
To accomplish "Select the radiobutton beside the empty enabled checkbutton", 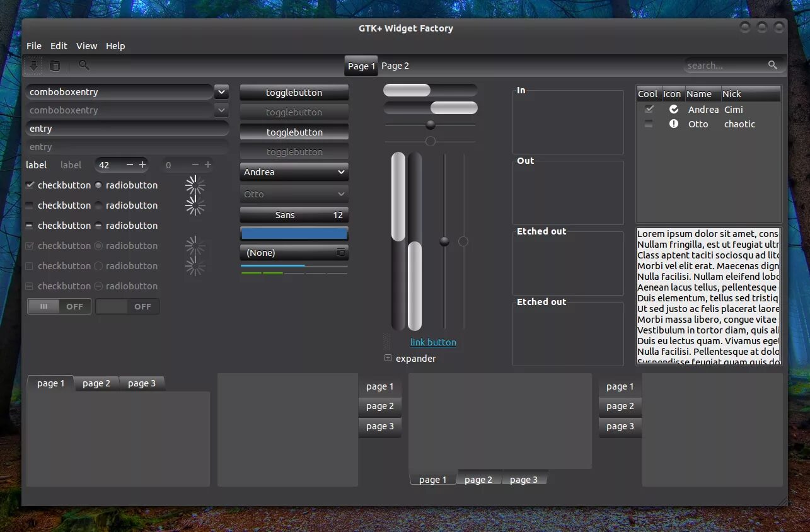I will 98,205.
